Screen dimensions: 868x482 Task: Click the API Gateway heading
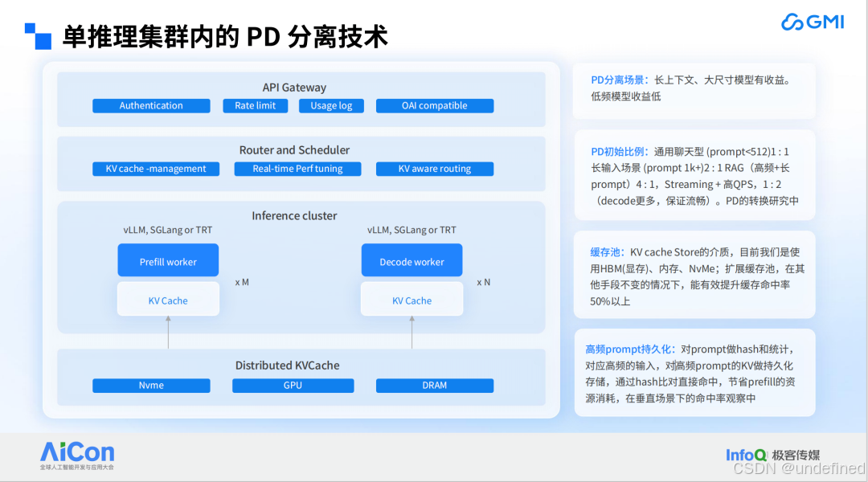pos(294,88)
